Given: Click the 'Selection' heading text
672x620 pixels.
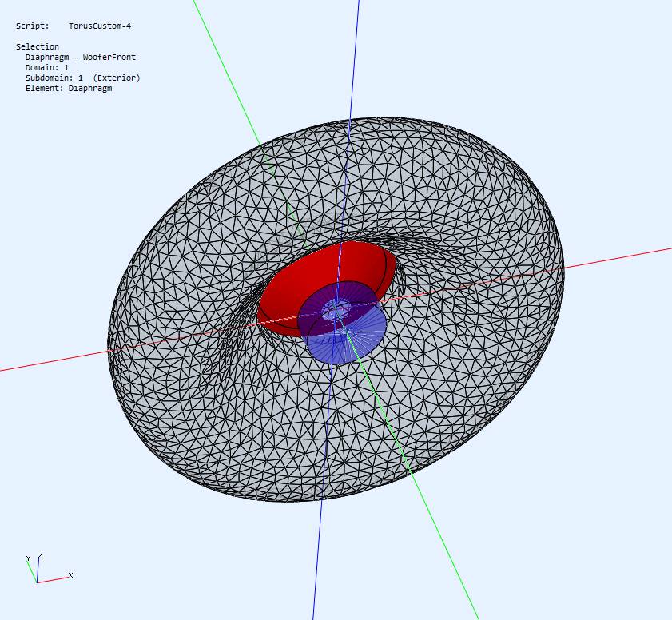Looking at the screenshot, I should coord(38,46).
